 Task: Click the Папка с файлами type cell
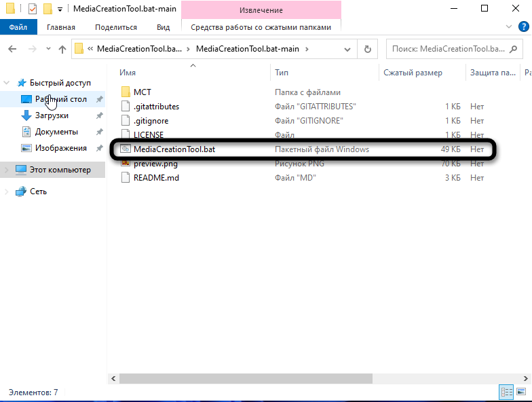pos(308,92)
